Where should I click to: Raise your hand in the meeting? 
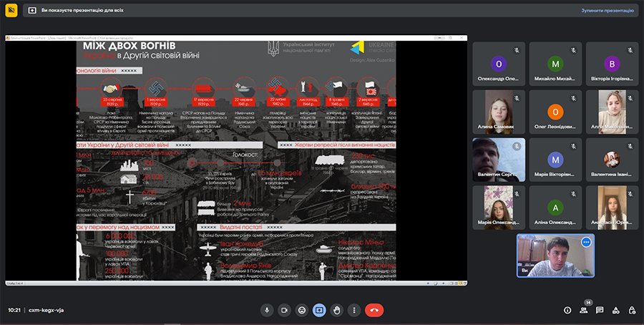tap(337, 310)
